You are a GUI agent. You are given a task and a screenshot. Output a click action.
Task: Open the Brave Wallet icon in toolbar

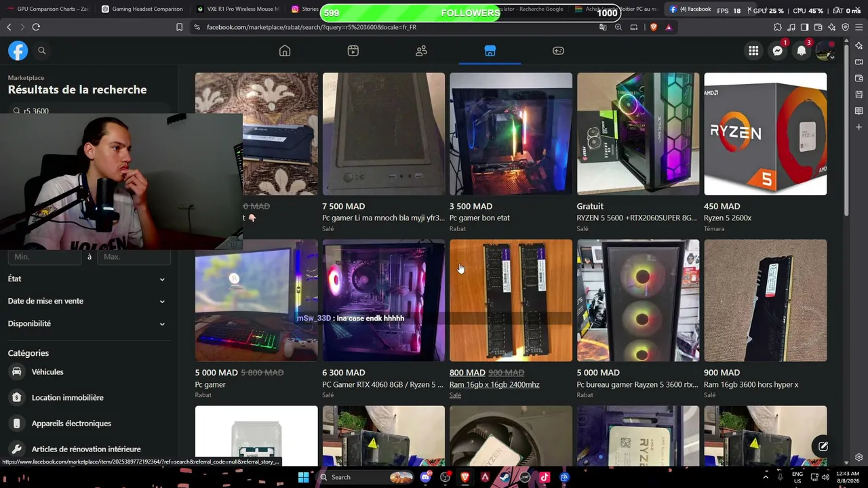(818, 27)
